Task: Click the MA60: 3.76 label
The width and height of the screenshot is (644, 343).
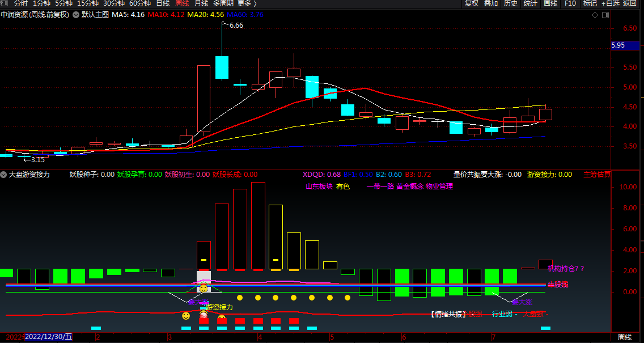Action: pyautogui.click(x=245, y=15)
